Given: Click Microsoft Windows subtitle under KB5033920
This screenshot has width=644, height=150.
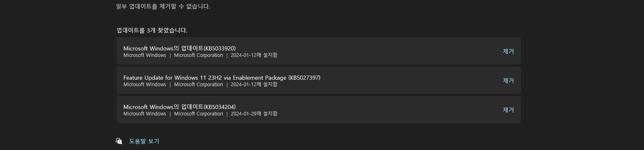Looking at the screenshot, I should tap(145, 55).
